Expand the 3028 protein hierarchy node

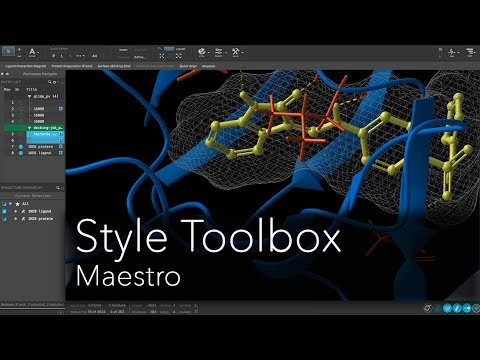[16, 219]
